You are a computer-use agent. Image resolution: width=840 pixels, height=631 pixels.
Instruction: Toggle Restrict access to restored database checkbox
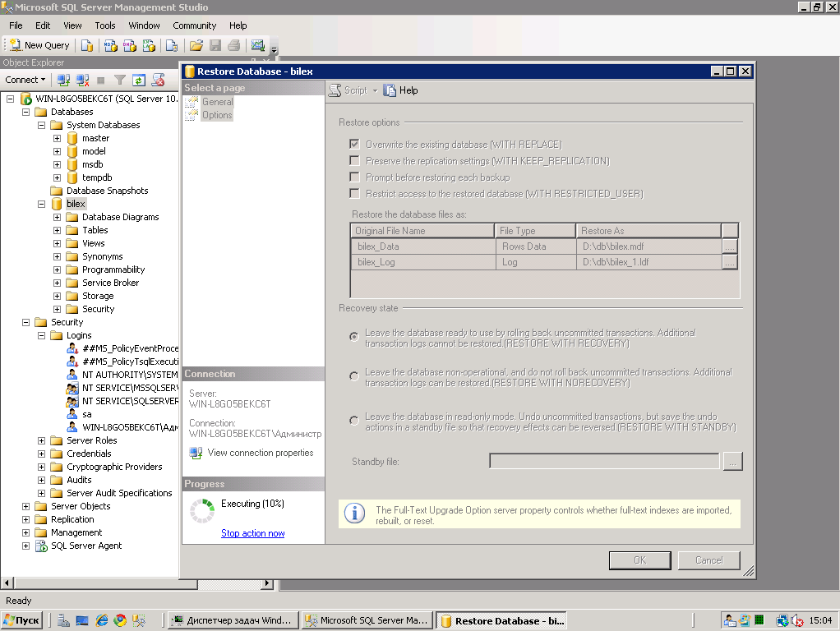[354, 193]
